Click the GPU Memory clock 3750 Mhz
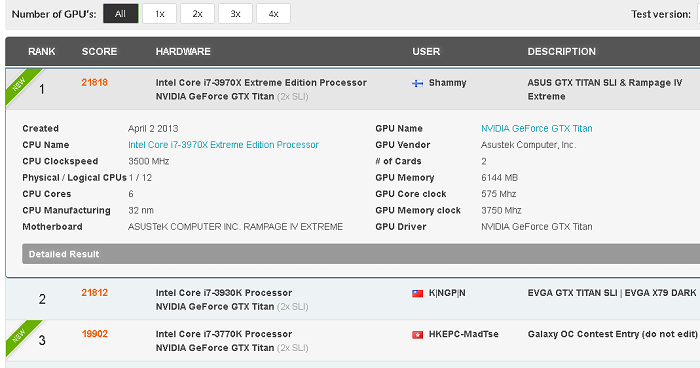The image size is (700, 368). click(501, 210)
